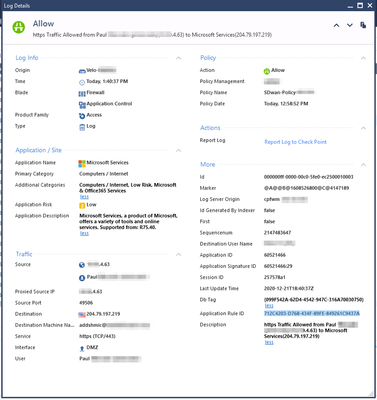
Task: Click the Log Details window title
Action: coord(17,6)
